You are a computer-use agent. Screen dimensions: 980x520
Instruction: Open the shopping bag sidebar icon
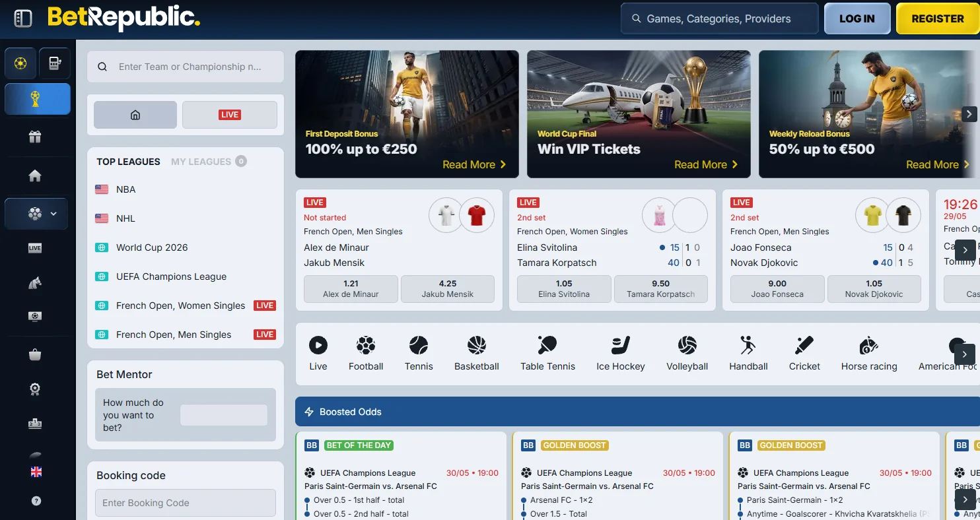tap(35, 355)
